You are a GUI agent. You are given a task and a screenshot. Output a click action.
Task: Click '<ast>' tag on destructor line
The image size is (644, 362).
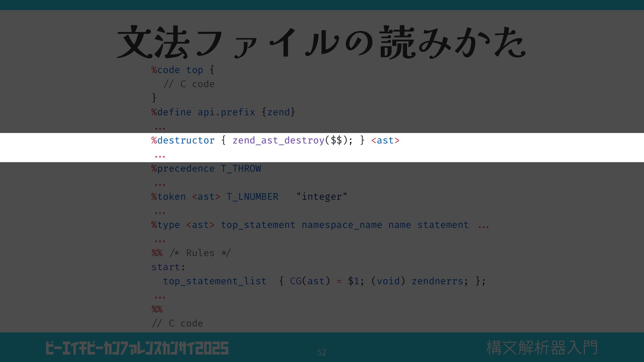[x=385, y=140]
